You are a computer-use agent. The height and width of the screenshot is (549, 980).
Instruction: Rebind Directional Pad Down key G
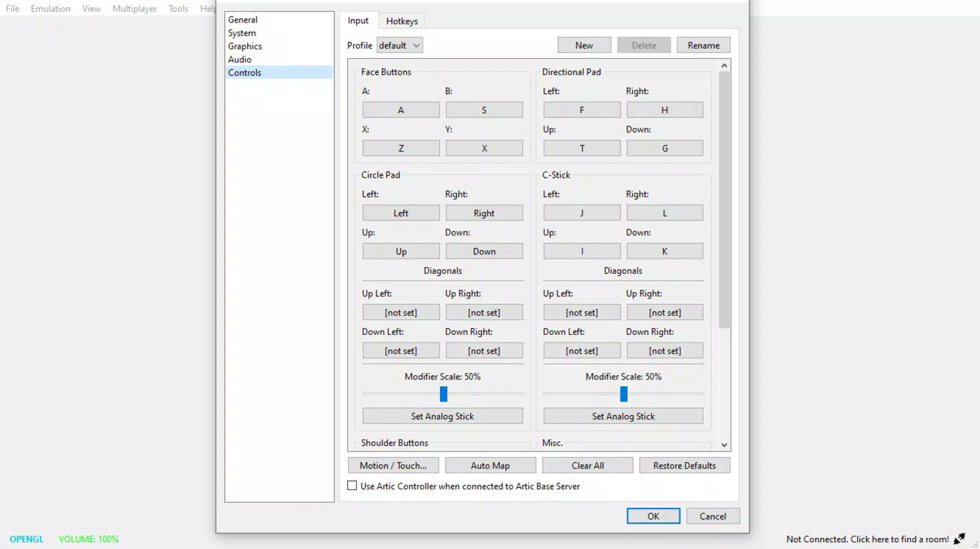point(664,148)
